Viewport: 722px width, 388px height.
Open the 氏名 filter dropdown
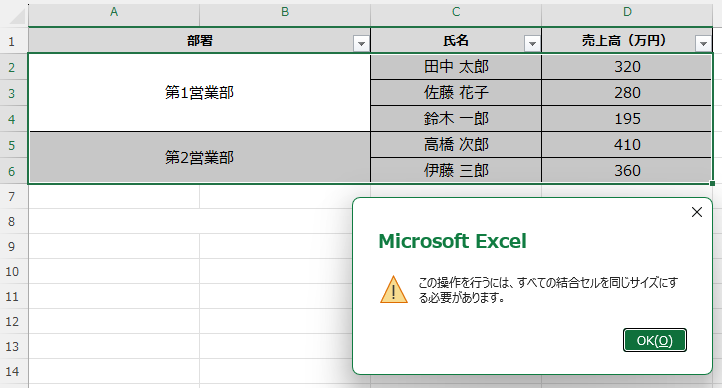pos(532,44)
